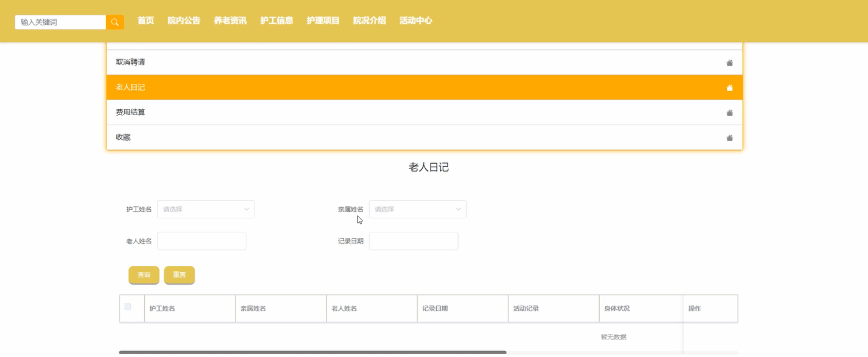Open 院内公告 in the navigation bar
868x357 pixels.
pos(184,21)
